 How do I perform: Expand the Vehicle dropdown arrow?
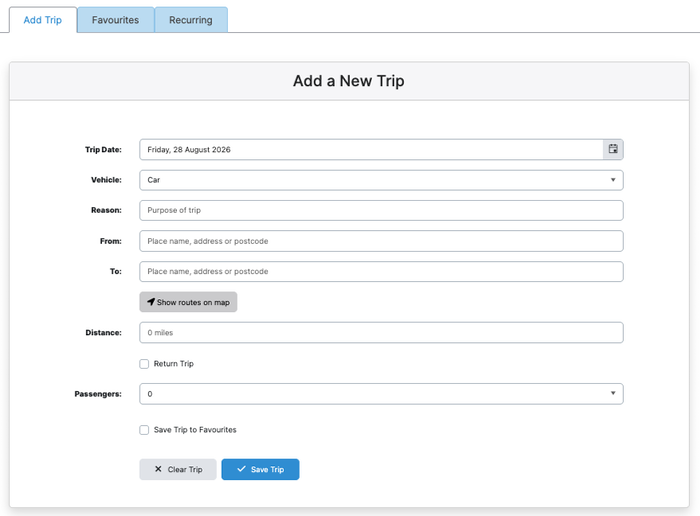coord(613,180)
